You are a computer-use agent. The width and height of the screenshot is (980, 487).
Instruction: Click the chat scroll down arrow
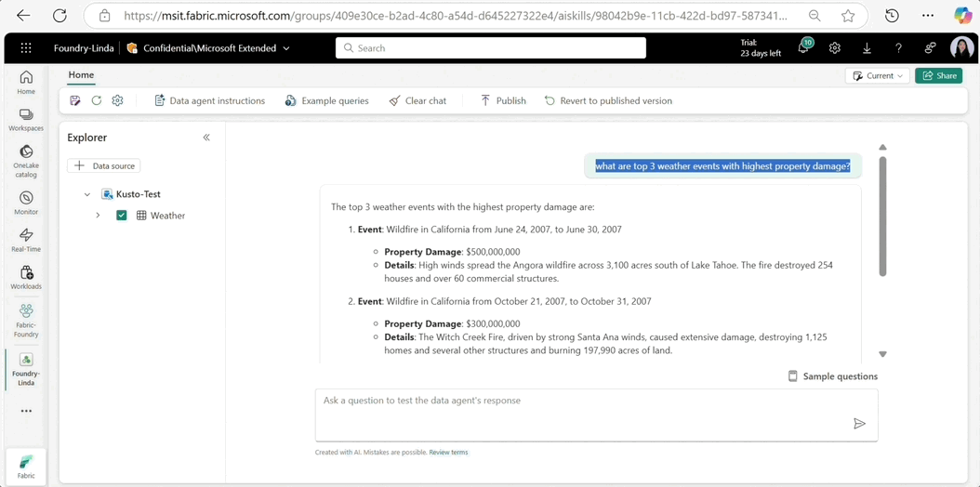click(882, 354)
